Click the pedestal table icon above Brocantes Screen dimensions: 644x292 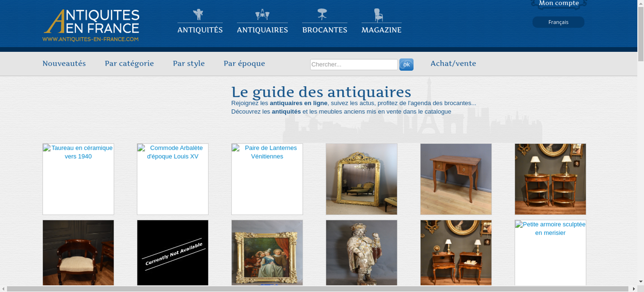(322, 14)
